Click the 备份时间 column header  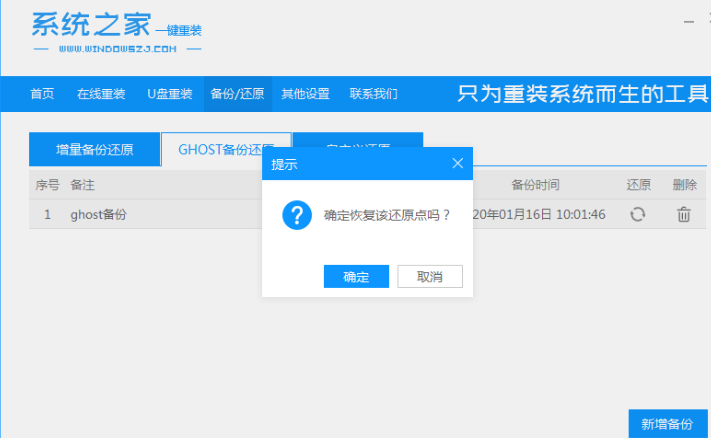(535, 185)
